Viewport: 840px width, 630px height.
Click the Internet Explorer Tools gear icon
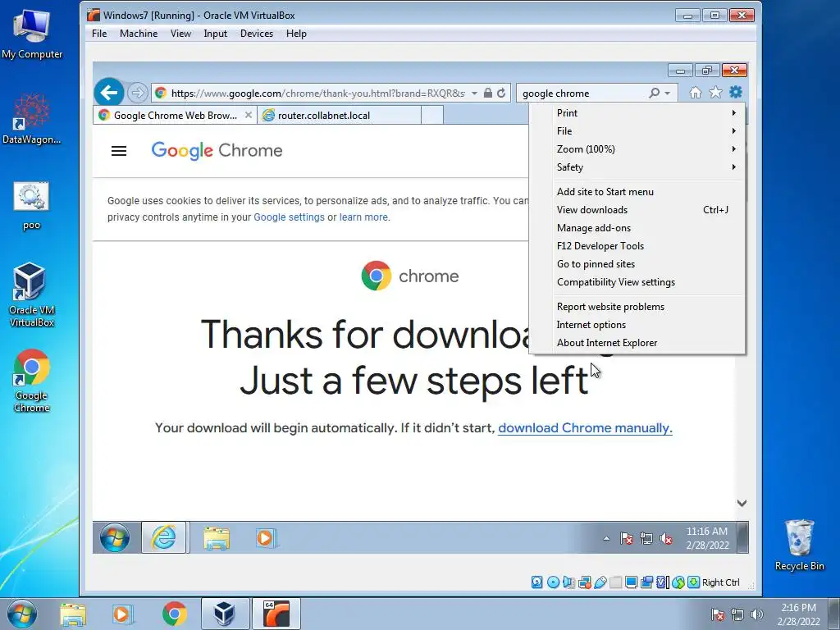[736, 92]
